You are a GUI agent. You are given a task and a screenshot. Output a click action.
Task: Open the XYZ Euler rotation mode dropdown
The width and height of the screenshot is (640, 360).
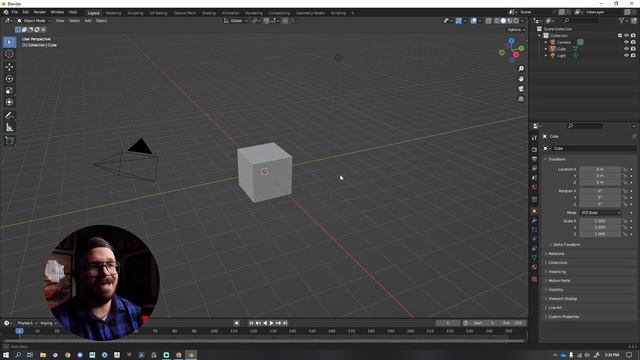[600, 213]
